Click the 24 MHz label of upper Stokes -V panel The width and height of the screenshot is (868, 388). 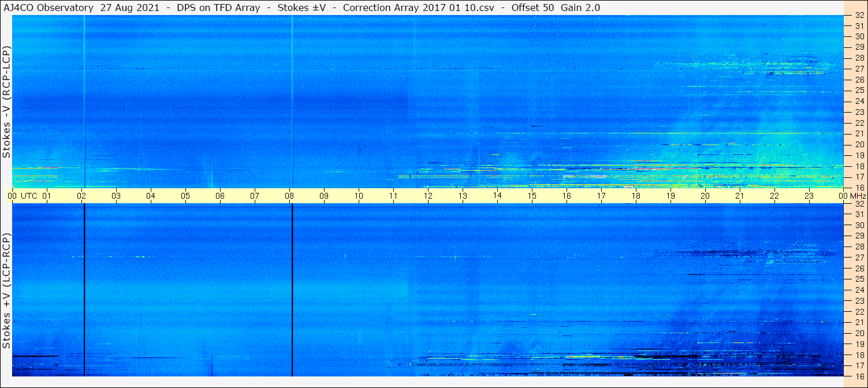coord(859,101)
